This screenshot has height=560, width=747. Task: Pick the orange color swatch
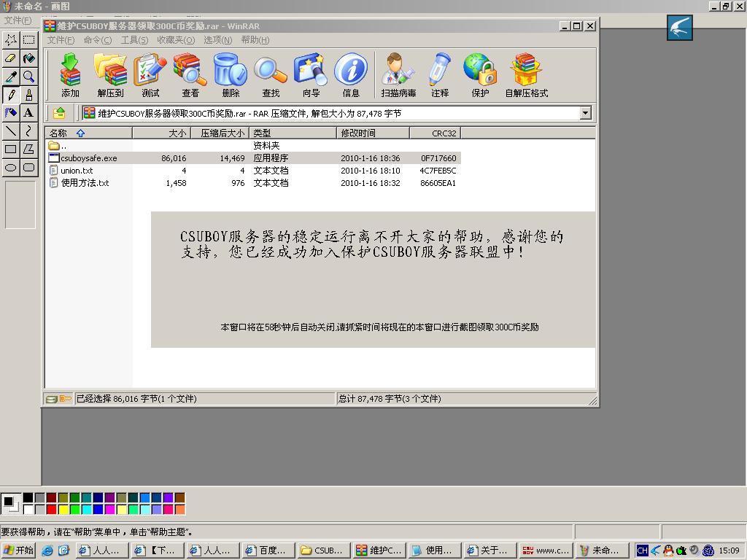[x=179, y=510]
